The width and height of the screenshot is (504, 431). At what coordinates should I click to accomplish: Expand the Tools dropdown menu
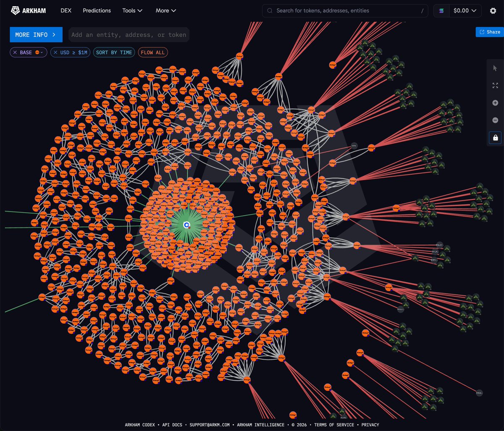(x=132, y=10)
